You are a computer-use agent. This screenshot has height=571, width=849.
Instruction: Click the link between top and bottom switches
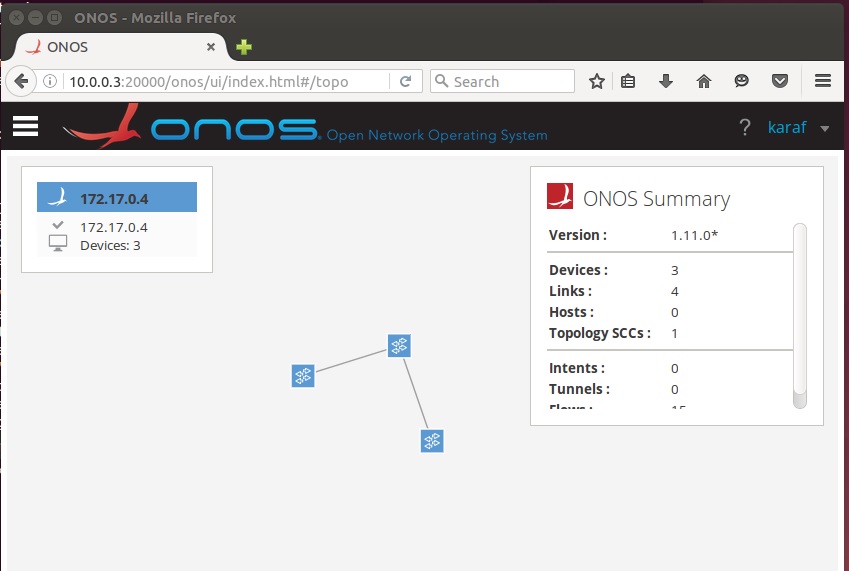point(416,393)
